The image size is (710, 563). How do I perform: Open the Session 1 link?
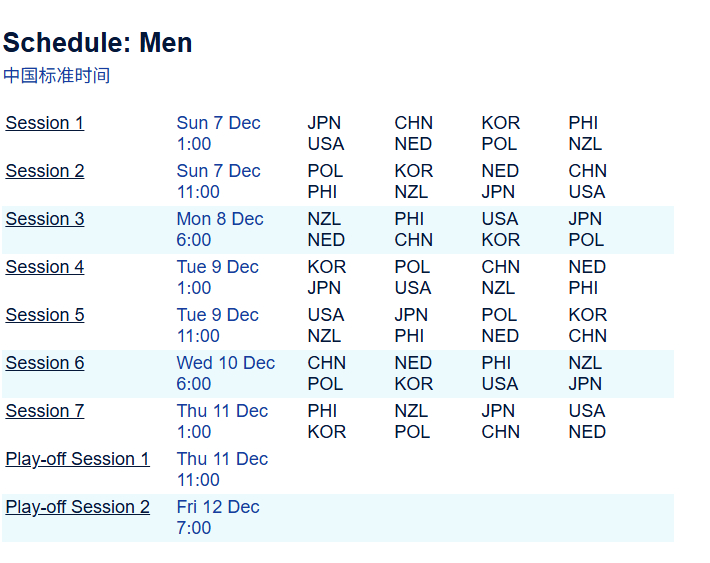click(45, 123)
